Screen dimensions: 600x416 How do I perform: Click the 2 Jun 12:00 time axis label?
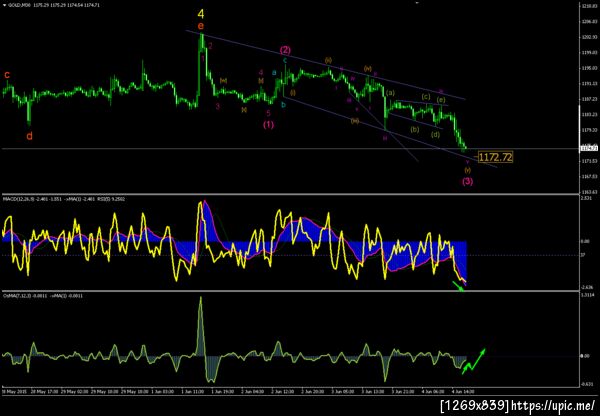[281, 392]
